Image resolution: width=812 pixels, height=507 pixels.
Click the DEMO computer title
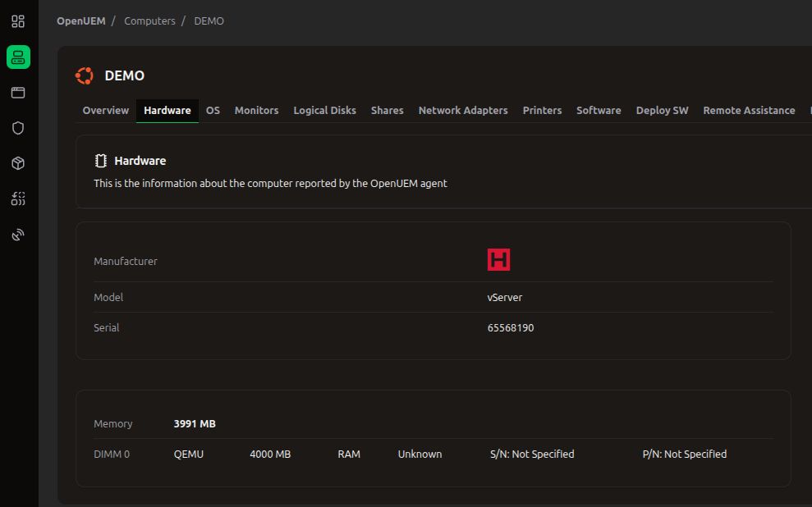click(x=125, y=75)
